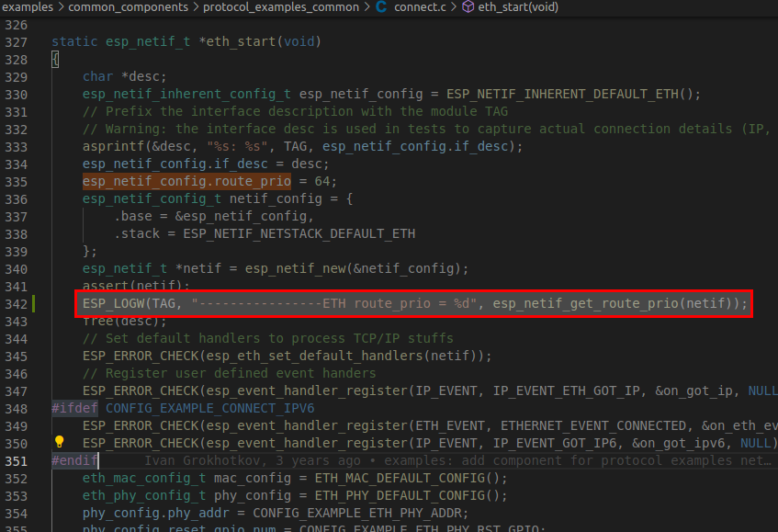Image resolution: width=778 pixels, height=532 pixels.
Task: Place cursor on the #endif directive
Action: click(73, 460)
